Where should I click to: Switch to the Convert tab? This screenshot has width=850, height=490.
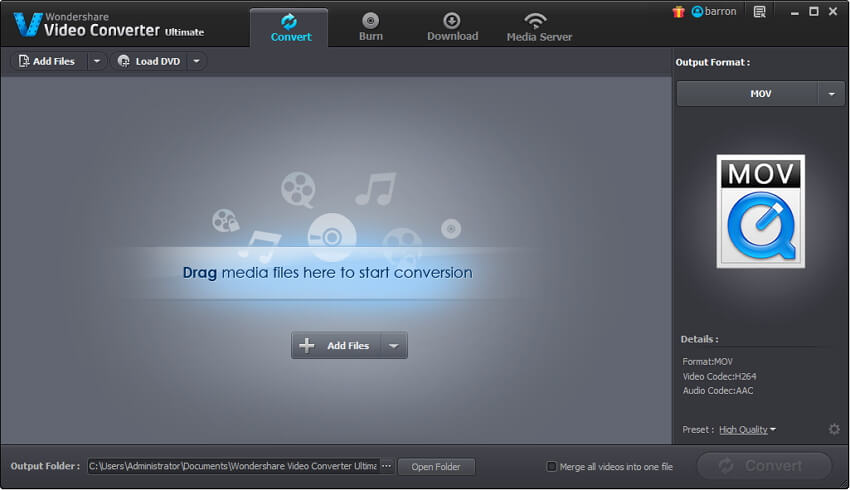coord(289,28)
